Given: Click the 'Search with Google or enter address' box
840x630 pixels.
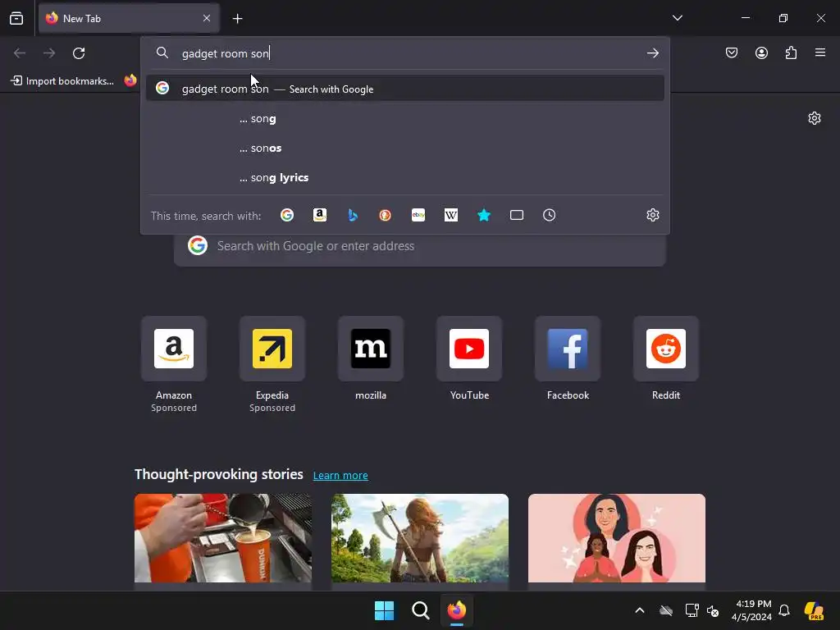Looking at the screenshot, I should pyautogui.click(x=420, y=246).
